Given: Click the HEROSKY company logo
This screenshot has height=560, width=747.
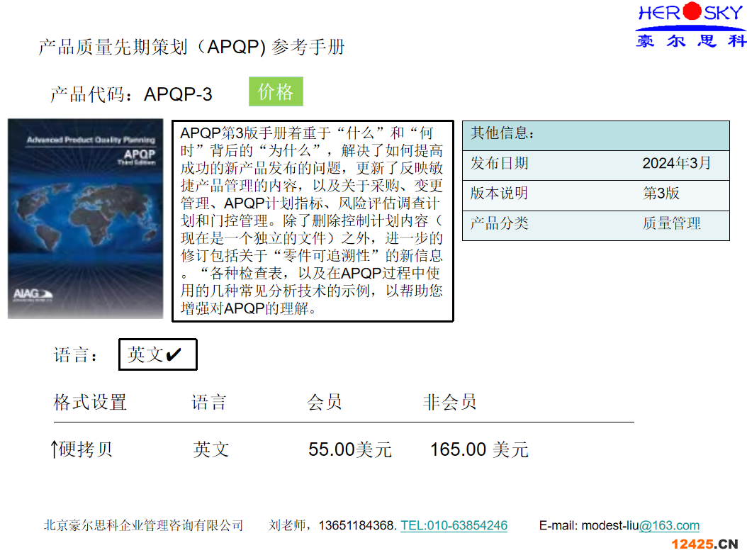Looking at the screenshot, I should pyautogui.click(x=692, y=25).
